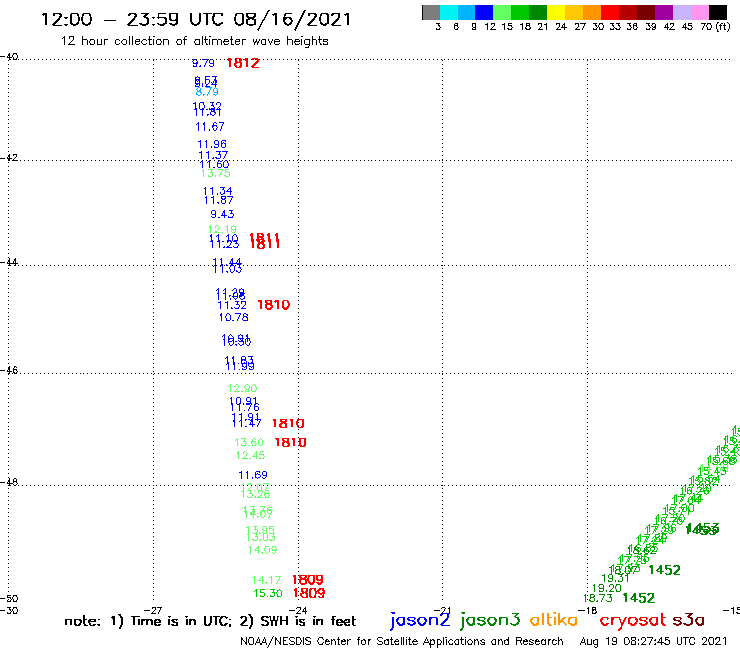Select the green value 14.09
This screenshot has width=740, height=650.
263,550
